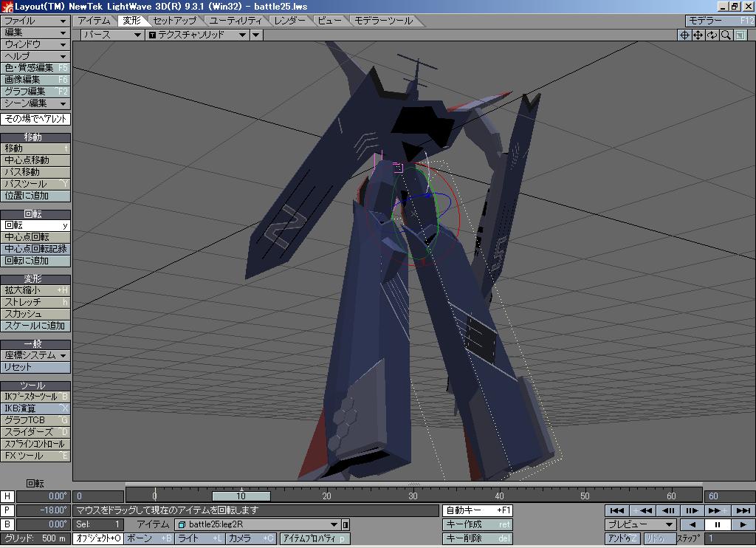Screen dimensions: 756x548
Task: Click the Pitch value field showing -18.00°
Action: click(x=43, y=510)
